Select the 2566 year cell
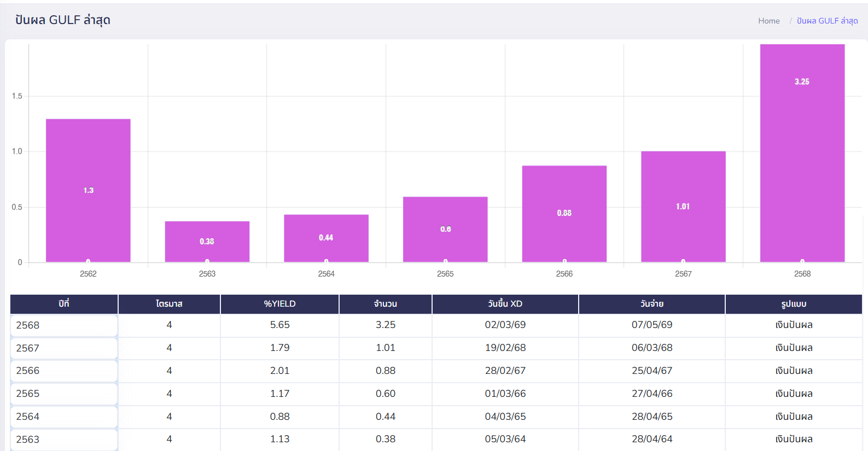Screen dimensions: 868x451 pyautogui.click(x=64, y=371)
